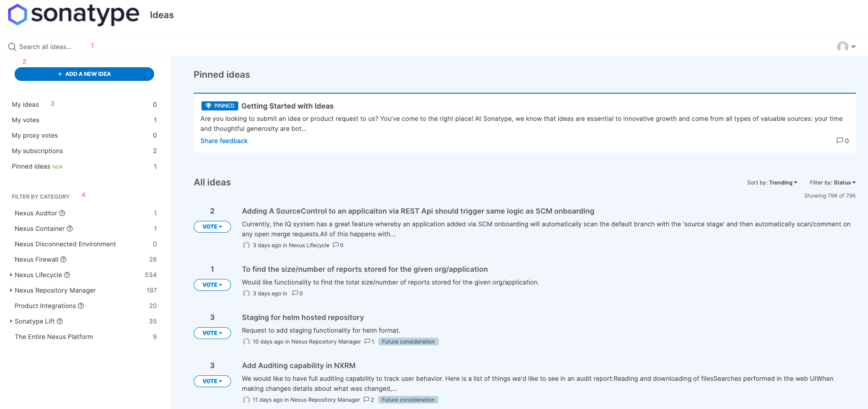The width and height of the screenshot is (868, 409).
Task: Open Getting Started with Ideas title
Action: click(x=287, y=106)
